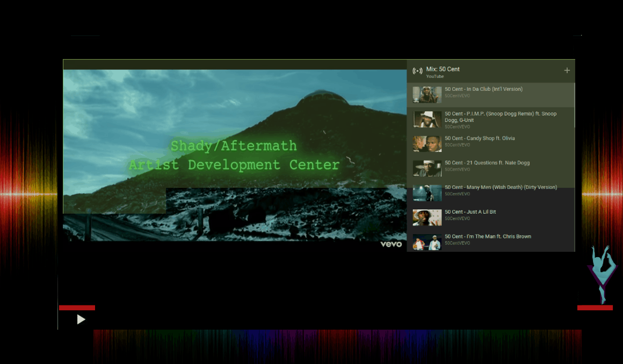Screen dimensions: 623x364
Task: Open thumbnail for Candy Shop ft. Olivia
Action: 427,144
